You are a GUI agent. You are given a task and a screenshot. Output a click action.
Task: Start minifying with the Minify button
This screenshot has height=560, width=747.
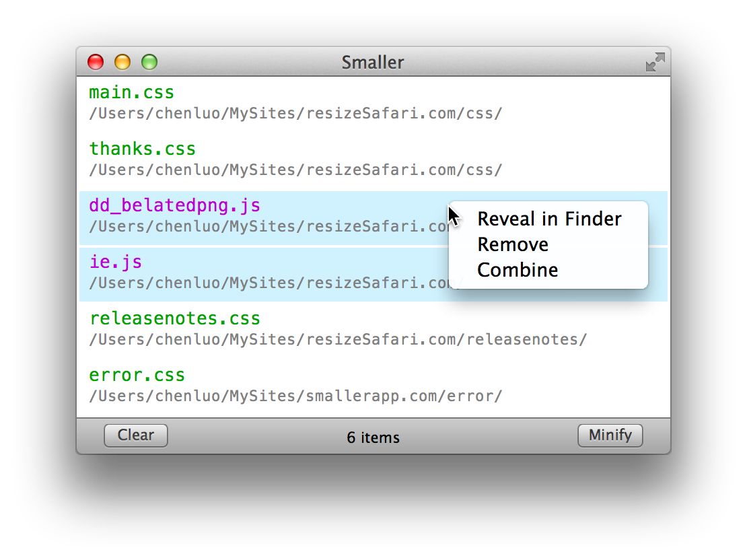(x=610, y=435)
